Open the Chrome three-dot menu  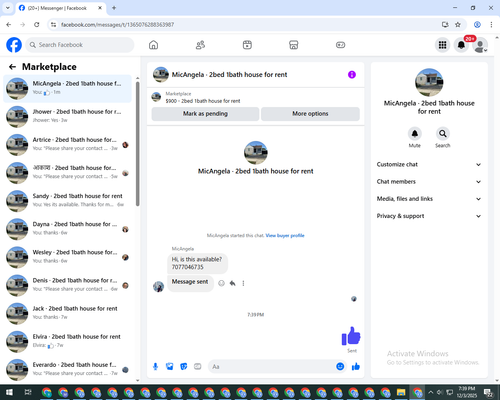(491, 25)
